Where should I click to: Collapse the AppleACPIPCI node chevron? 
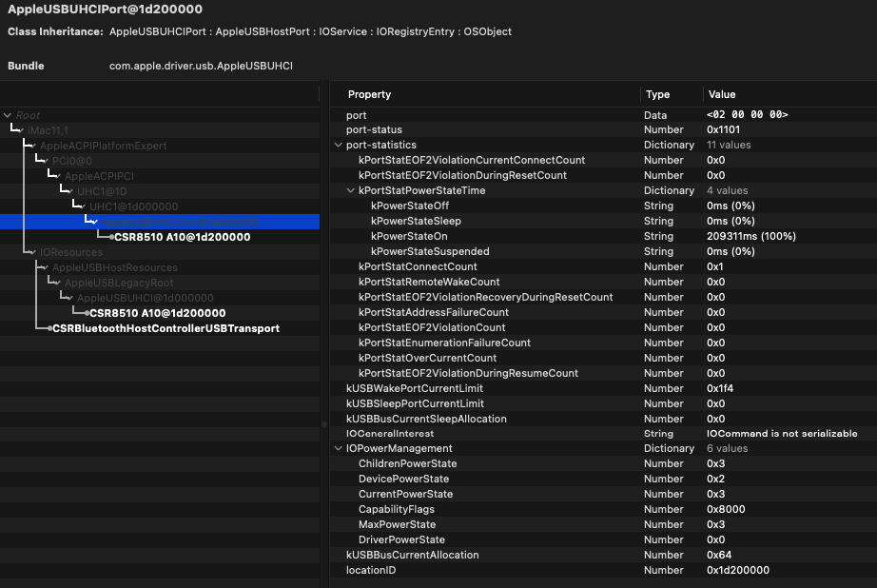point(58,176)
